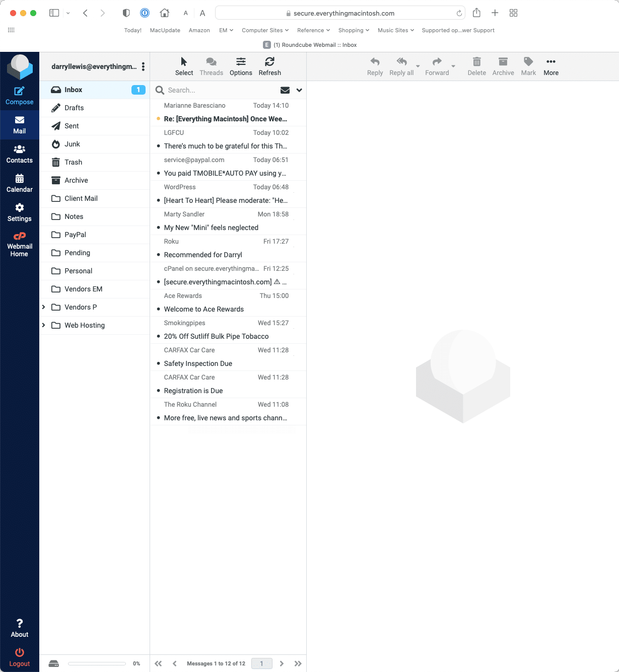This screenshot has height=672, width=619.
Task: Refresh the message list
Action: [x=269, y=66]
